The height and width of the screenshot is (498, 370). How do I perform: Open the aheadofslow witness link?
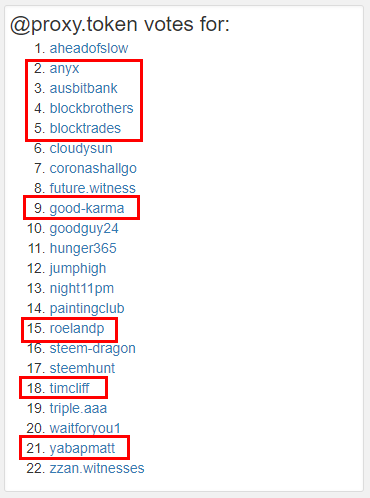pyautogui.click(x=89, y=48)
